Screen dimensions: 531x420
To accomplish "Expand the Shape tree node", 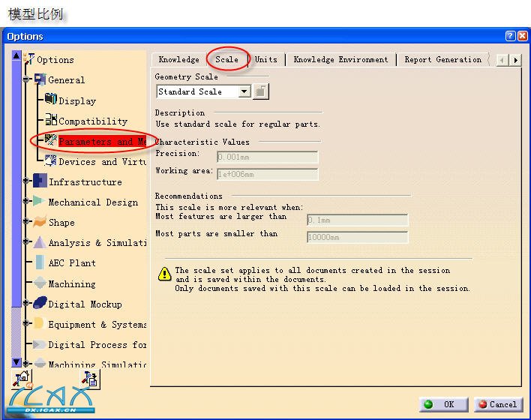I will click(25, 221).
